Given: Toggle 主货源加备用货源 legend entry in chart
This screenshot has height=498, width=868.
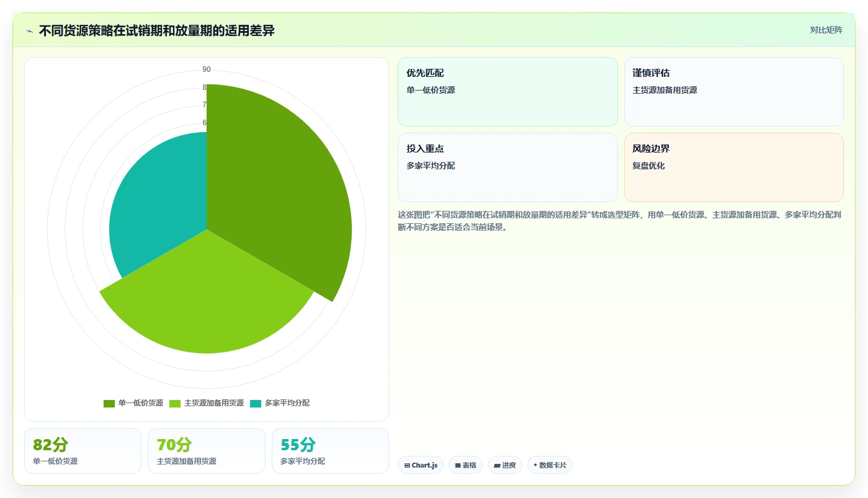Looking at the screenshot, I should point(207,403).
